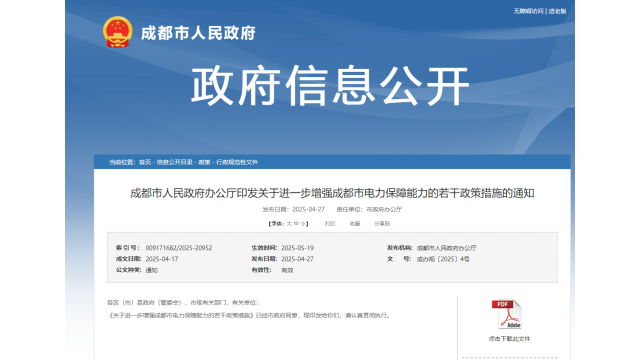Open 行政规范性文件 breadcrumb link
Image resolution: width=640 pixels, height=360 pixels.
(x=237, y=162)
